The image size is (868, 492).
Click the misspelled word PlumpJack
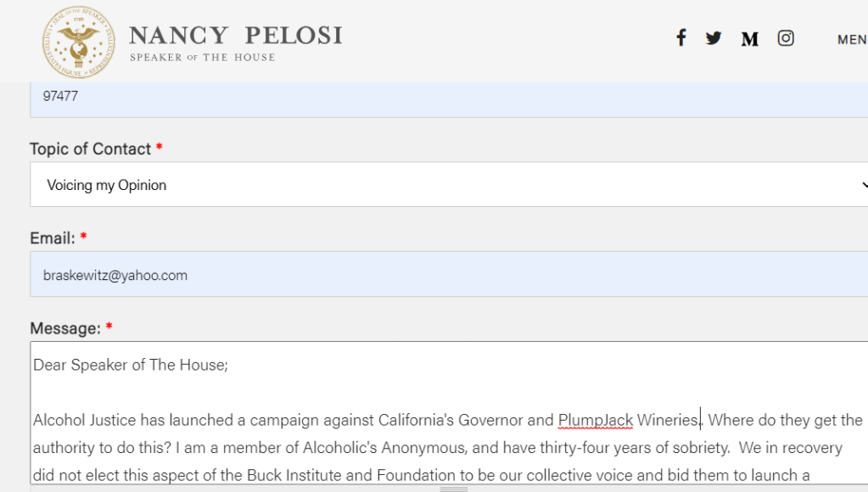[596, 420]
